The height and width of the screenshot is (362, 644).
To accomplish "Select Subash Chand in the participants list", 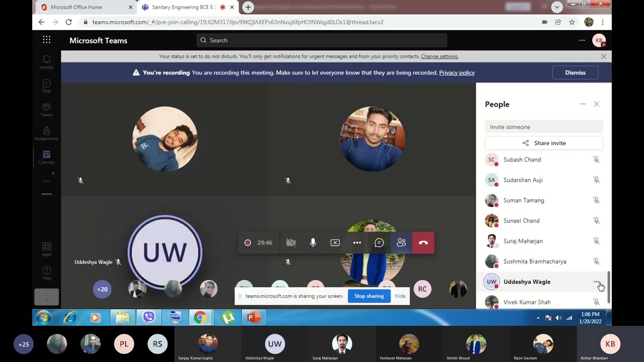I will [542, 160].
